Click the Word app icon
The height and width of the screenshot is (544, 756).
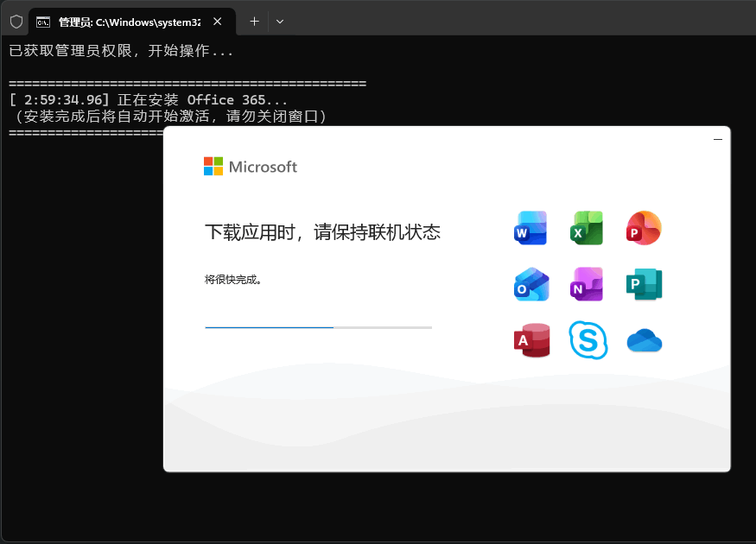pyautogui.click(x=530, y=228)
